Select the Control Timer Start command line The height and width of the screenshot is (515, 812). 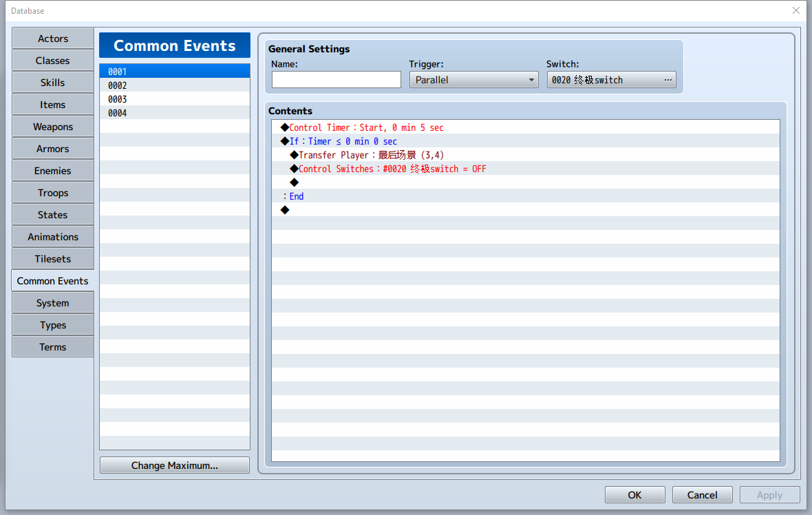click(x=525, y=127)
